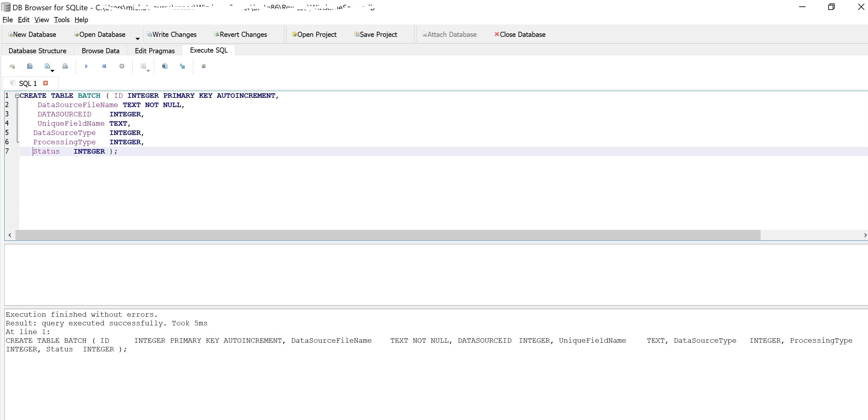868x420 pixels.
Task: Click Status column name on line 7
Action: click(x=46, y=151)
